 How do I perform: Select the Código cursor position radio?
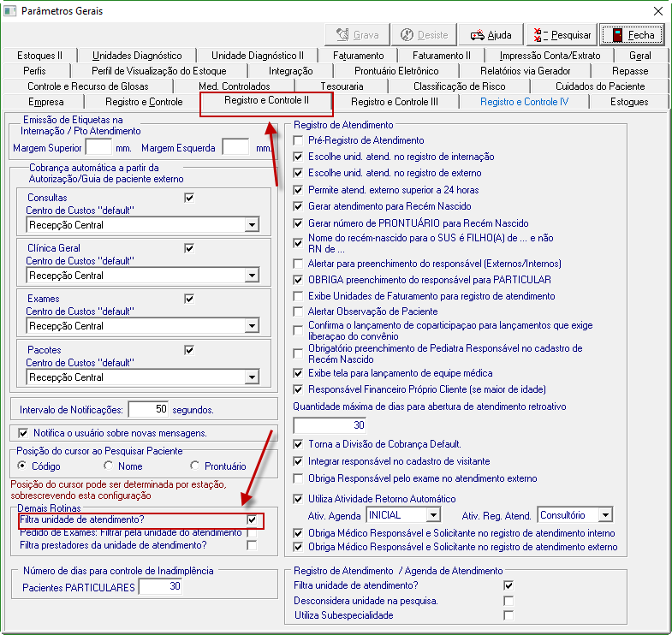(x=22, y=466)
